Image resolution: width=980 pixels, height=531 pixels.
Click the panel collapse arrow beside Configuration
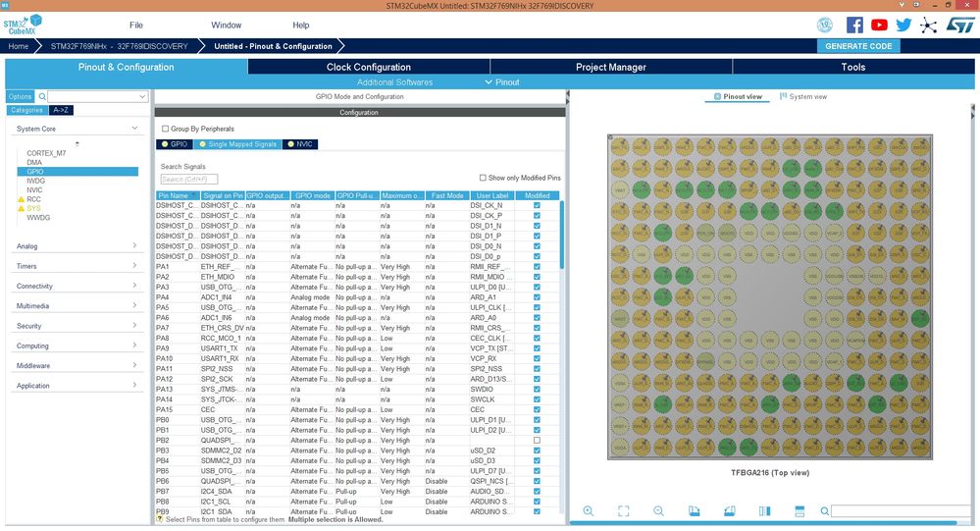tap(568, 96)
